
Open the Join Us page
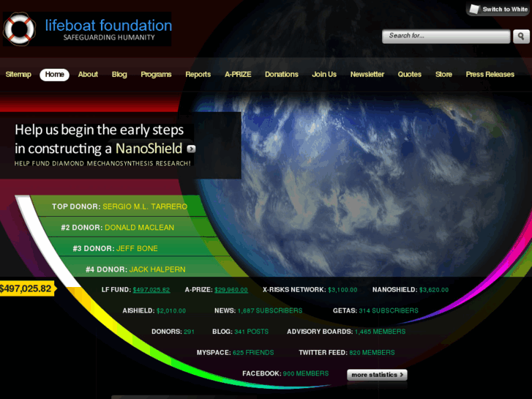(x=324, y=75)
